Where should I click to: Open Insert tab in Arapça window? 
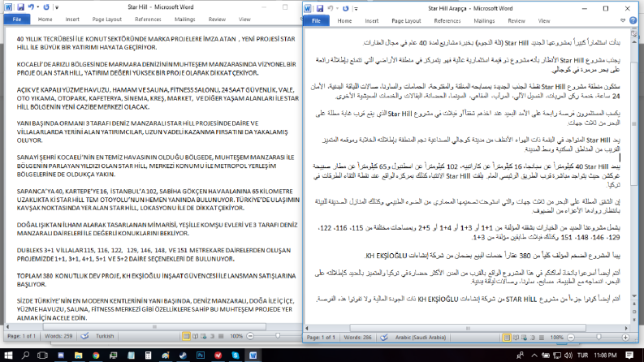[372, 20]
